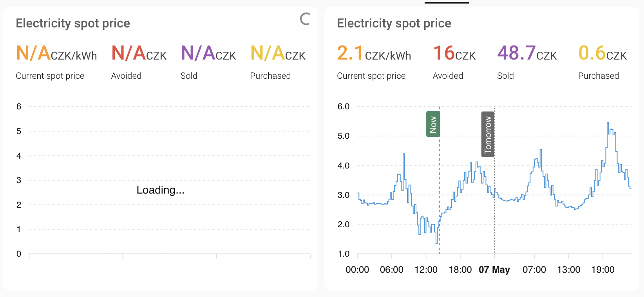Click the 07 May date axis label
The width and height of the screenshot is (644, 297).
click(494, 270)
